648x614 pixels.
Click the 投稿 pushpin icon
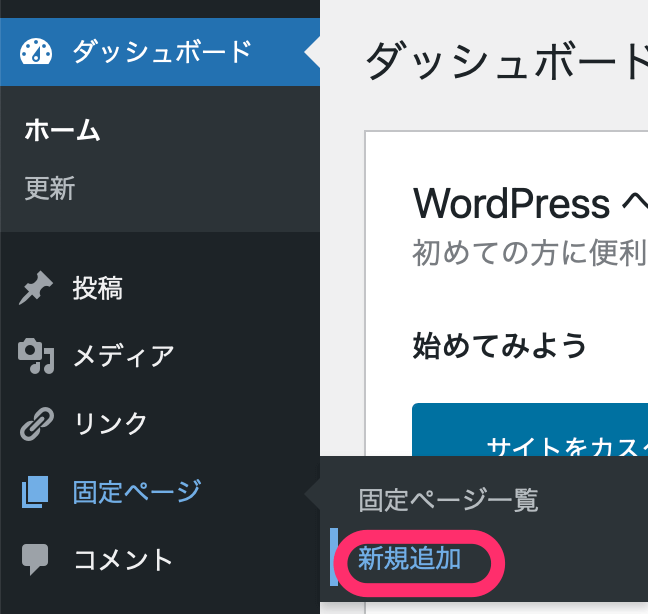point(36,288)
